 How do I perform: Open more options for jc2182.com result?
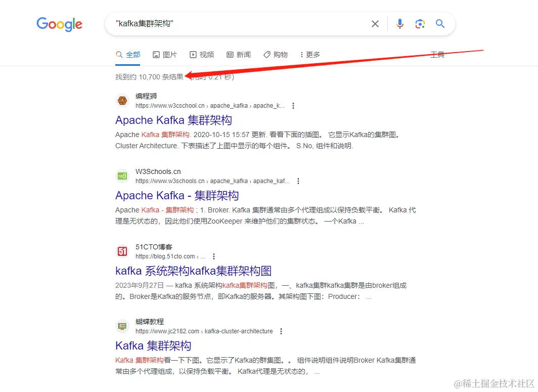pyautogui.click(x=281, y=331)
